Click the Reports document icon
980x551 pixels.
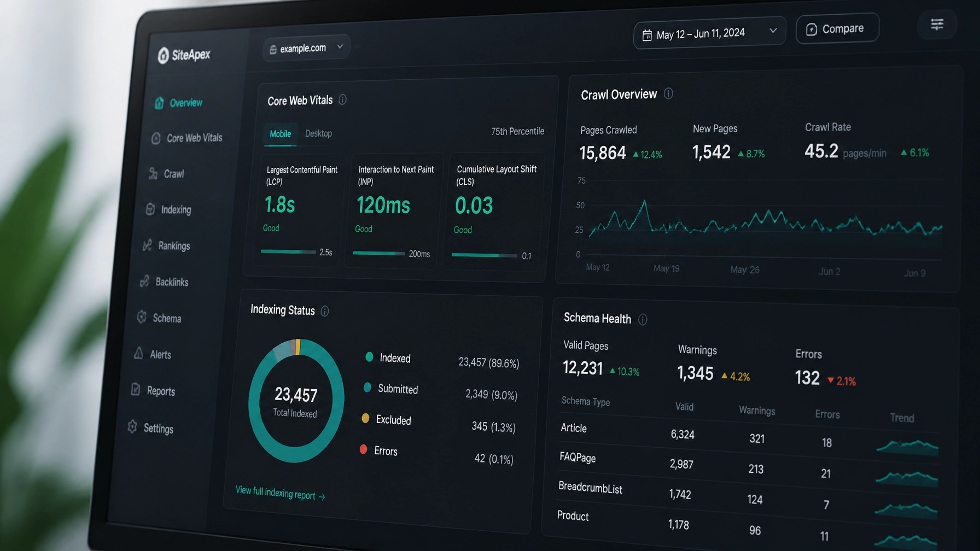(x=136, y=390)
